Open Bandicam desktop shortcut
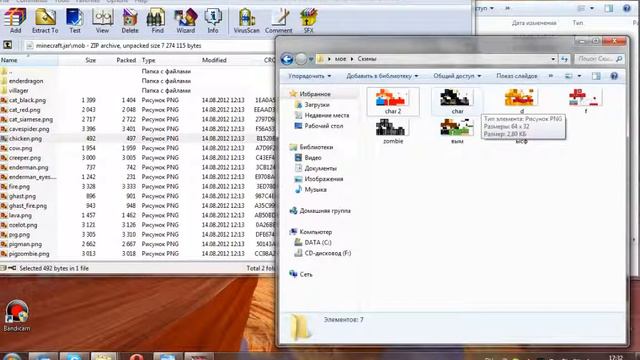The width and height of the screenshot is (640, 360). tap(16, 316)
